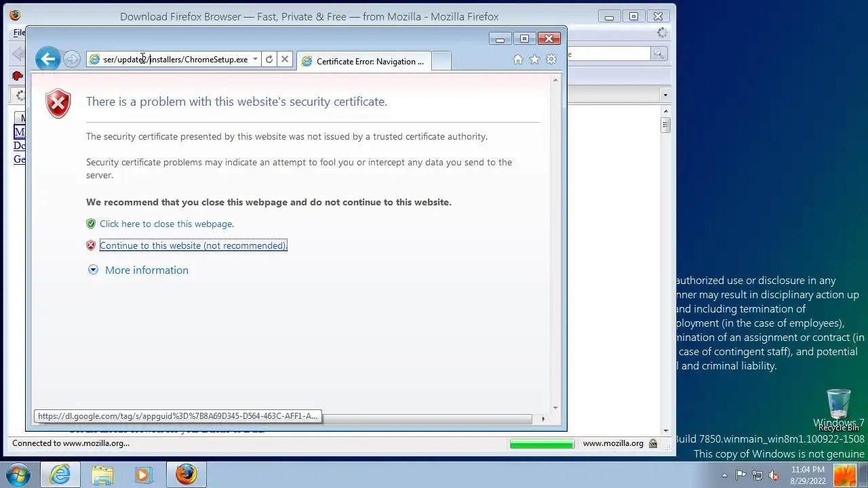Click the Firefox vertical scrollbar thumb
The height and width of the screenshot is (488, 868).
(666, 125)
